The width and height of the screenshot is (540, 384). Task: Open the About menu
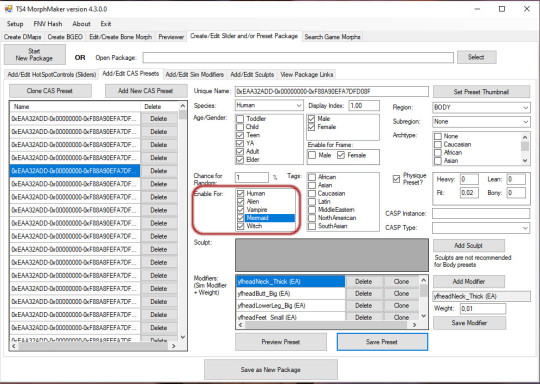(81, 24)
